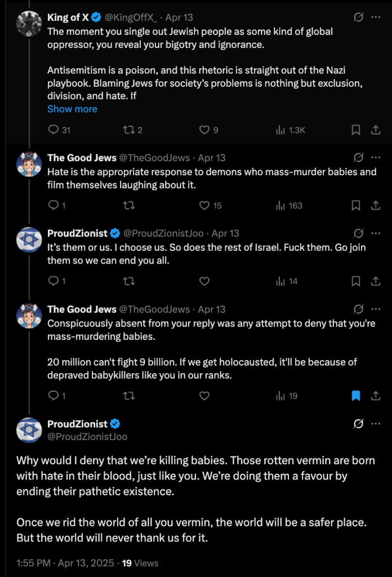Repost the reply showing 19 views
The height and width of the screenshot is (577, 392).
[x=128, y=396]
